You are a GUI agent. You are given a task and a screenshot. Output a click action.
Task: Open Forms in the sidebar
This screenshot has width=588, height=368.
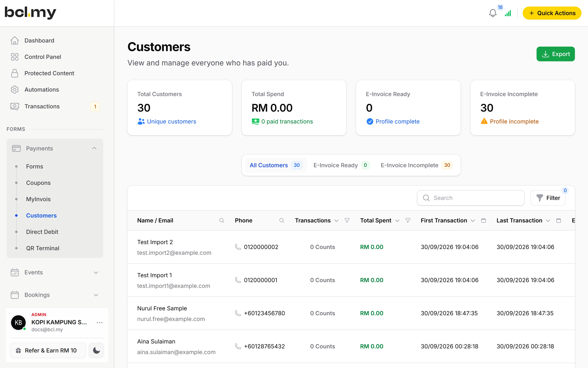tap(35, 166)
